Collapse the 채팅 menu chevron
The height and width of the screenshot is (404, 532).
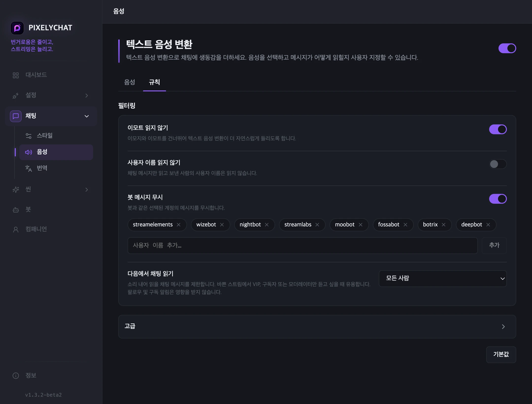pyautogui.click(x=87, y=116)
